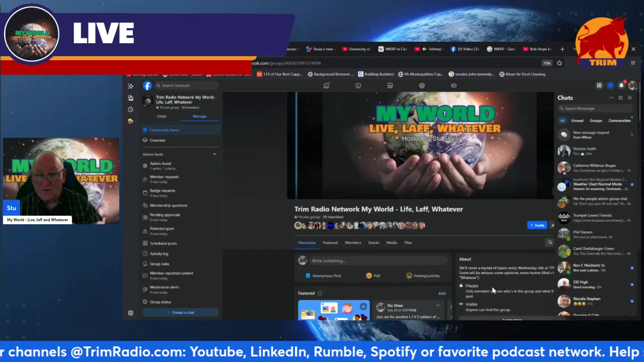The width and height of the screenshot is (644, 362).
Task: Open Membership questions
Action: coord(181,205)
